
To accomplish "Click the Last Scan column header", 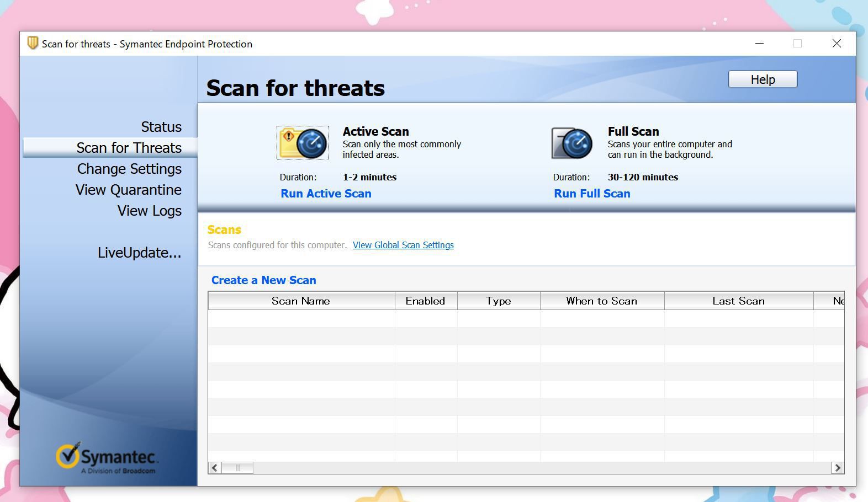I will (x=739, y=301).
